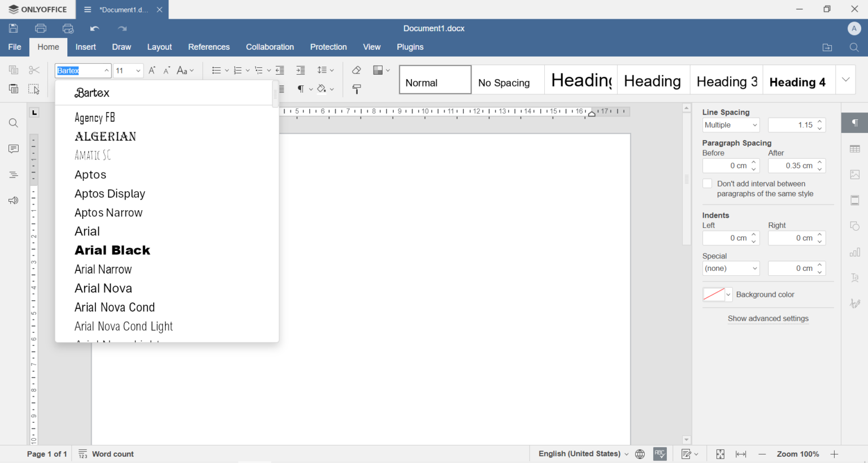Toggle spell checking in status bar
This screenshot has width=868, height=463.
pos(660,454)
